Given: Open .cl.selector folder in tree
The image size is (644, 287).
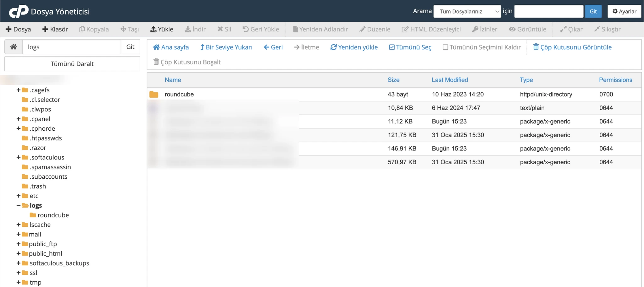Looking at the screenshot, I should pos(41,100).
